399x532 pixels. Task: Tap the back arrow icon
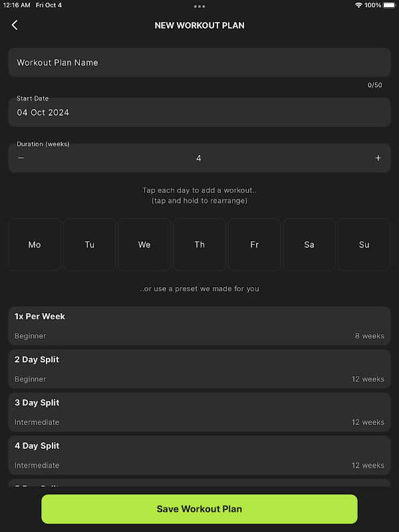point(15,25)
